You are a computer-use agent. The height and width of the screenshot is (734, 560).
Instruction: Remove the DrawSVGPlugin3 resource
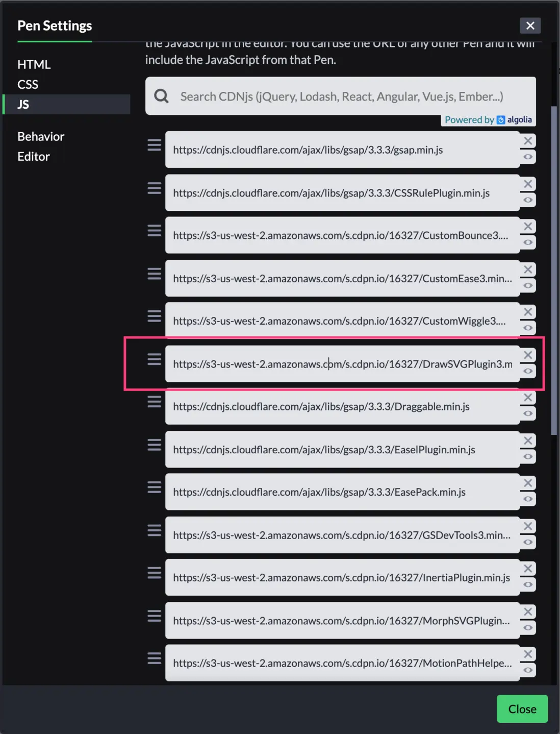tap(528, 355)
